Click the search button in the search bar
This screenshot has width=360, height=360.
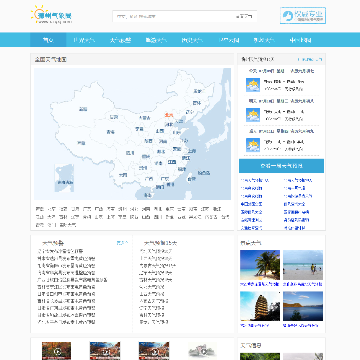(244, 16)
